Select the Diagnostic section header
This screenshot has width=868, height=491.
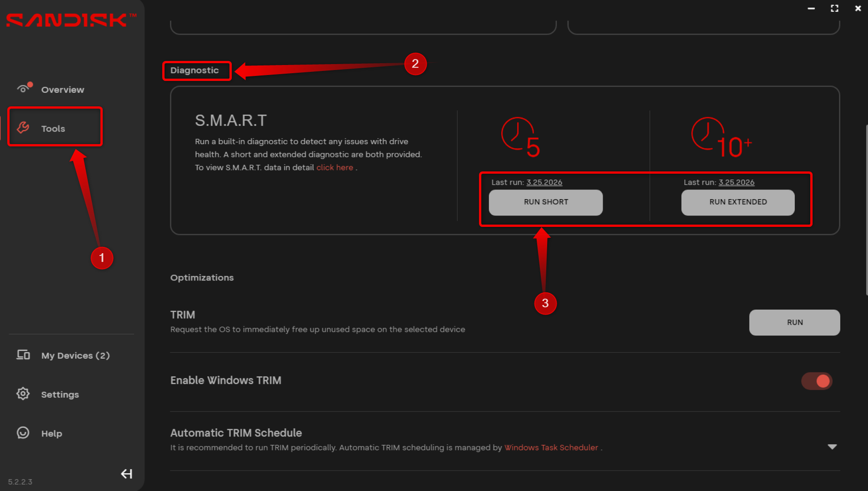pos(196,70)
